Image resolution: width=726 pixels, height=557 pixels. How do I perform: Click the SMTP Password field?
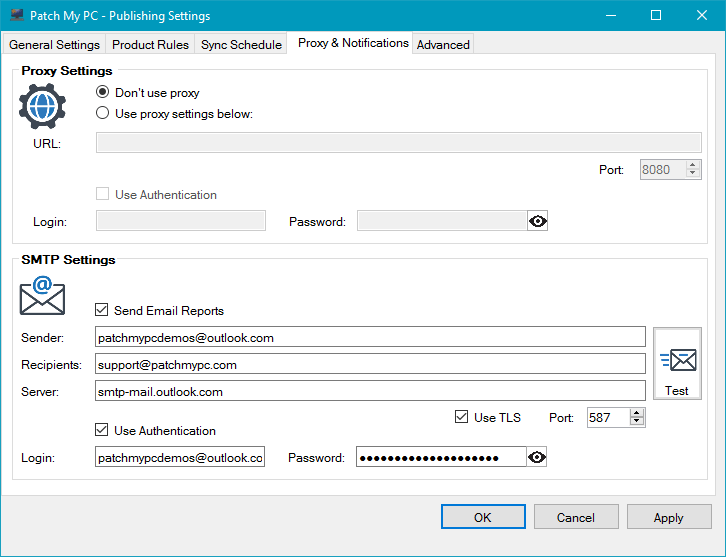pyautogui.click(x=441, y=457)
